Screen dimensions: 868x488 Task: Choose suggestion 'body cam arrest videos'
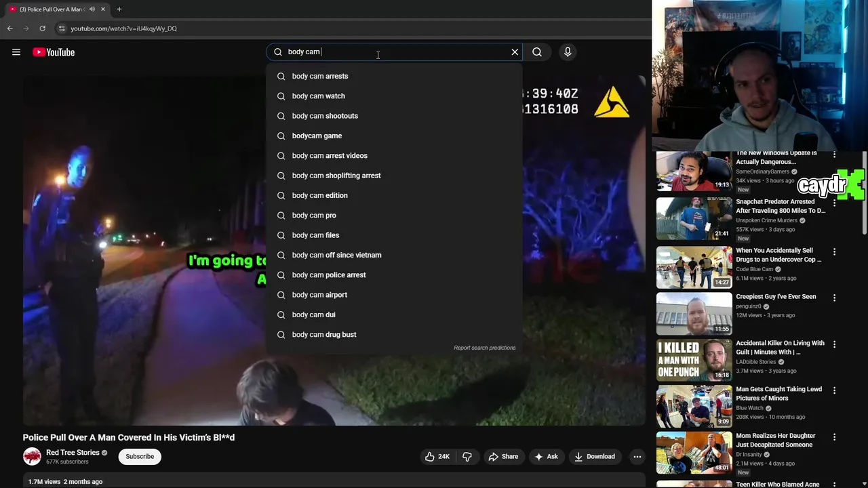click(394, 156)
